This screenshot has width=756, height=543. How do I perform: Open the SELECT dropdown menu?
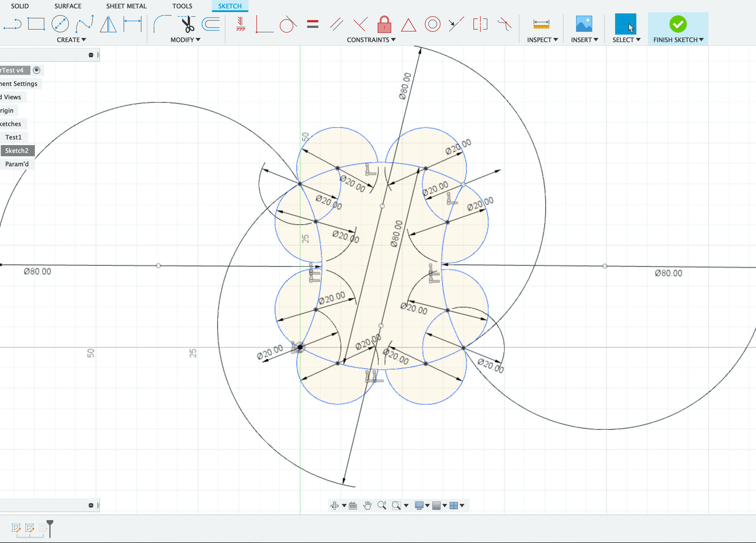626,40
